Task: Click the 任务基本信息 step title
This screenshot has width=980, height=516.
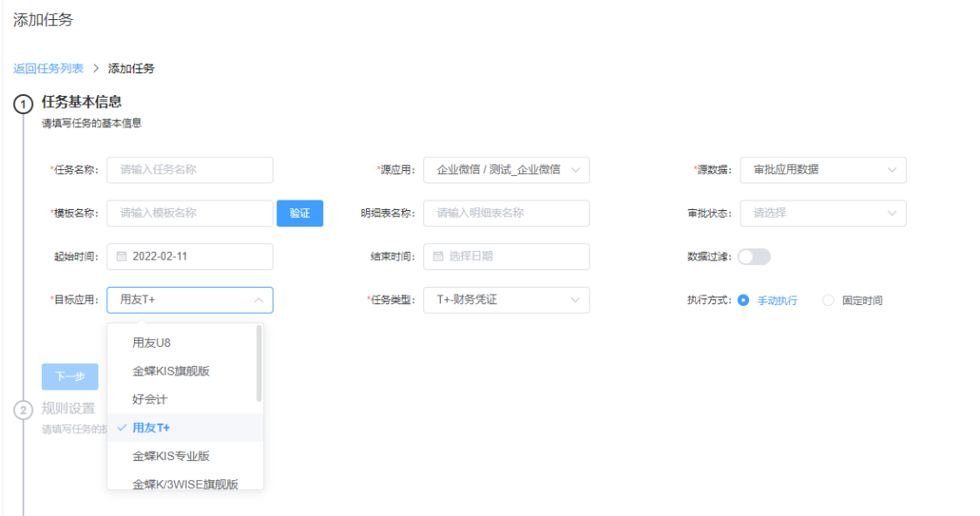Action: point(81,102)
